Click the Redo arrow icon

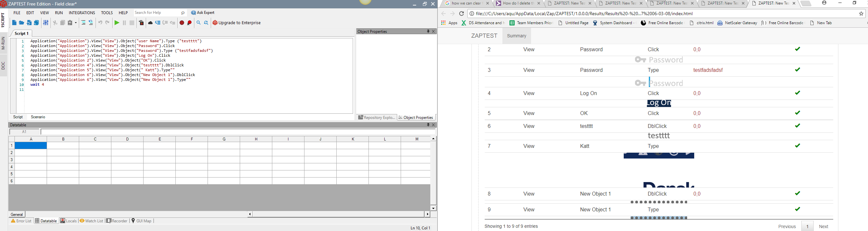tap(107, 23)
